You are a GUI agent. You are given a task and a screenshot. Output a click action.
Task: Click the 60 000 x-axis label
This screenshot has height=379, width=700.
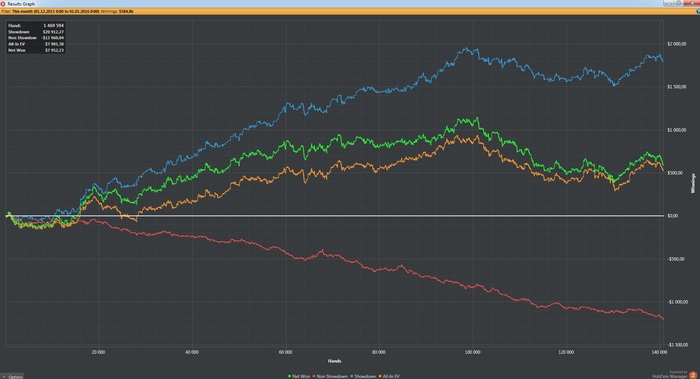pos(286,352)
